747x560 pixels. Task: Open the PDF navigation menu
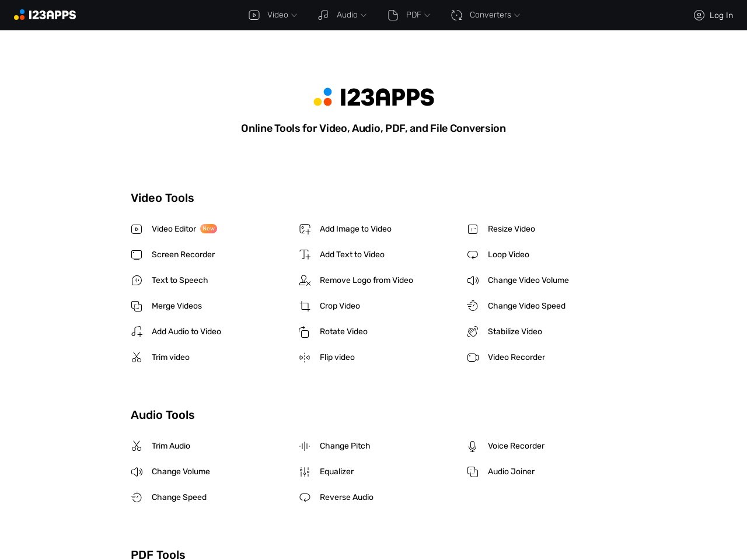409,15
